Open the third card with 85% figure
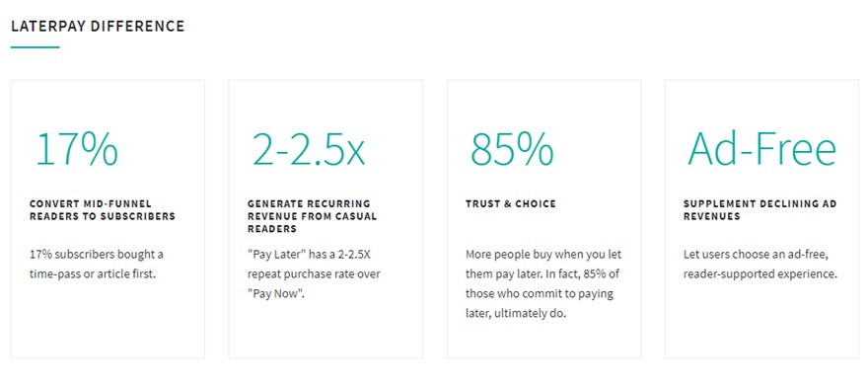Screen dimensions: 868x386 click(x=543, y=219)
